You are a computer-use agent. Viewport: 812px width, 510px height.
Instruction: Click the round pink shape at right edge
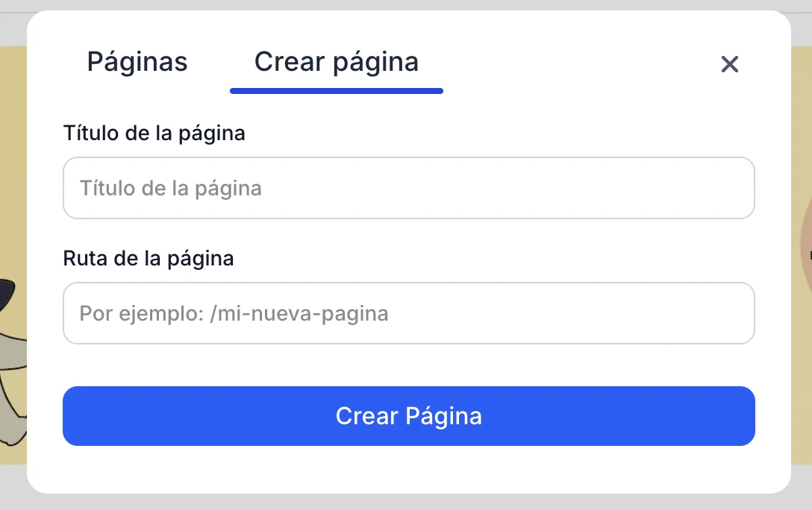(x=805, y=246)
